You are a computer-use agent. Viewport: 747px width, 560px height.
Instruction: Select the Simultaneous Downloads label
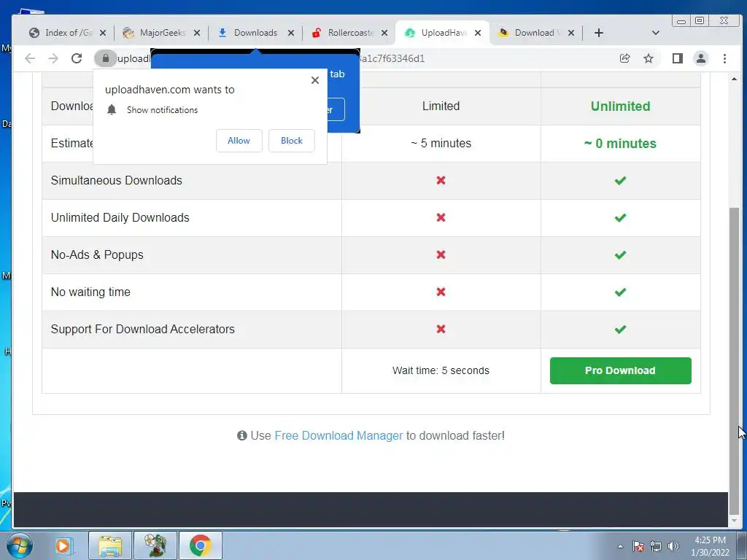[116, 181]
